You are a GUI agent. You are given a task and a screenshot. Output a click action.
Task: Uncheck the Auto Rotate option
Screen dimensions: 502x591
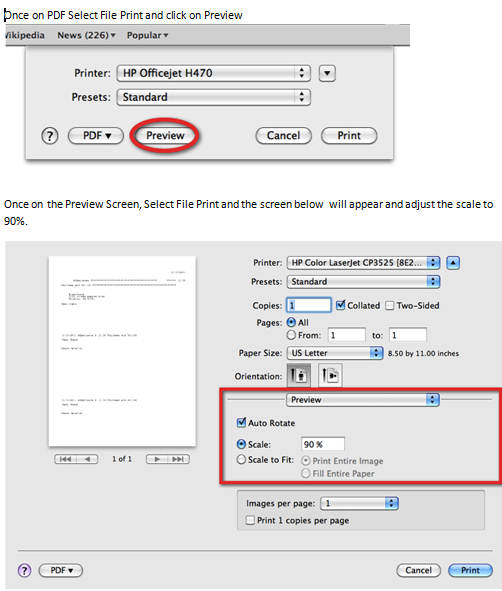point(241,422)
